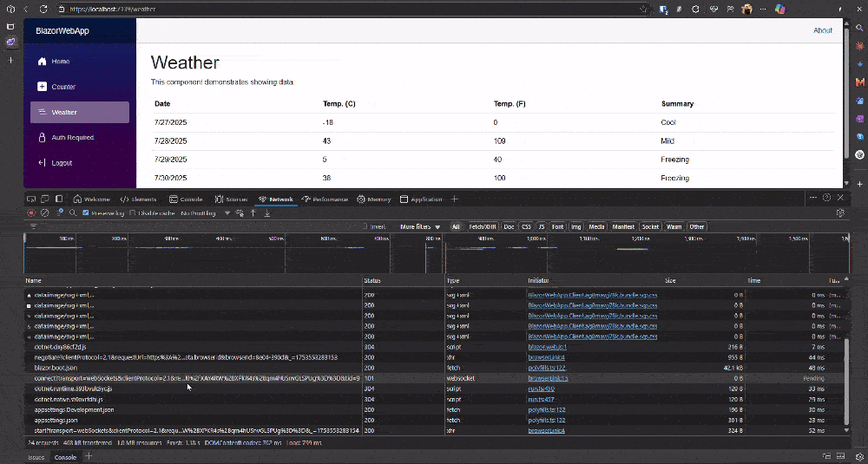Open network settings gear icon
Screen dimensions: 868x464
[840, 213]
